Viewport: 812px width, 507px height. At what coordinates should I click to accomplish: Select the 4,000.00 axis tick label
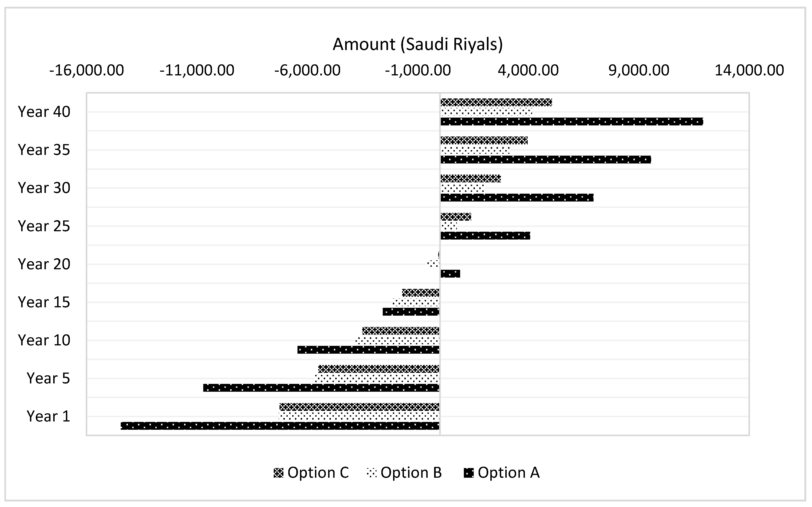click(x=528, y=70)
